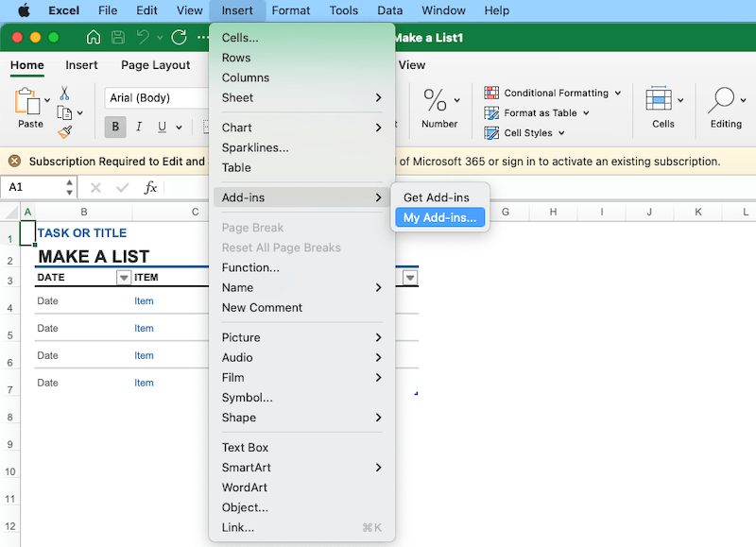
Task: Click the Cells ribbon icon
Action: pyautogui.click(x=658, y=99)
